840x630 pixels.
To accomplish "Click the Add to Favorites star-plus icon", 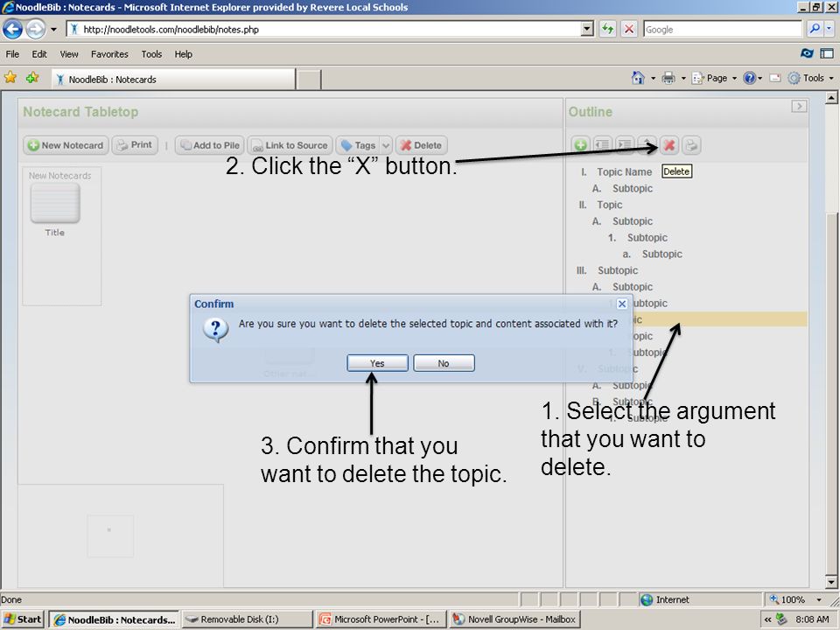I will click(x=32, y=78).
